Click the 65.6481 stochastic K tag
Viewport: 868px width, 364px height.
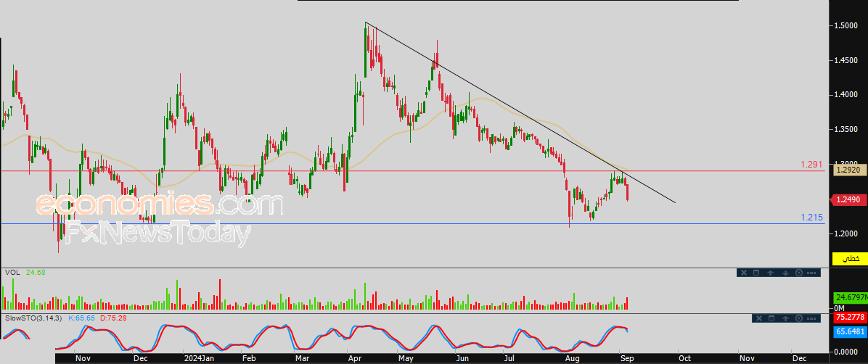coord(850,331)
